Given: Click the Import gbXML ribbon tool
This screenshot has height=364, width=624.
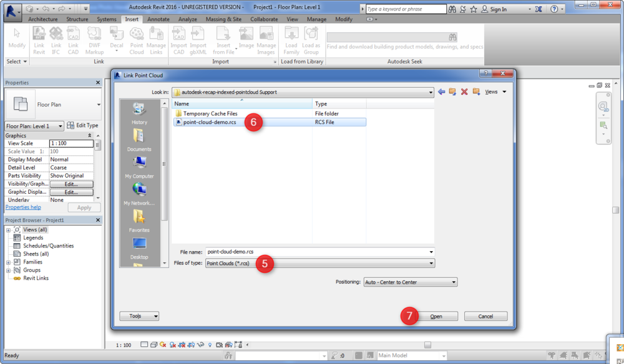Looking at the screenshot, I should click(x=198, y=40).
